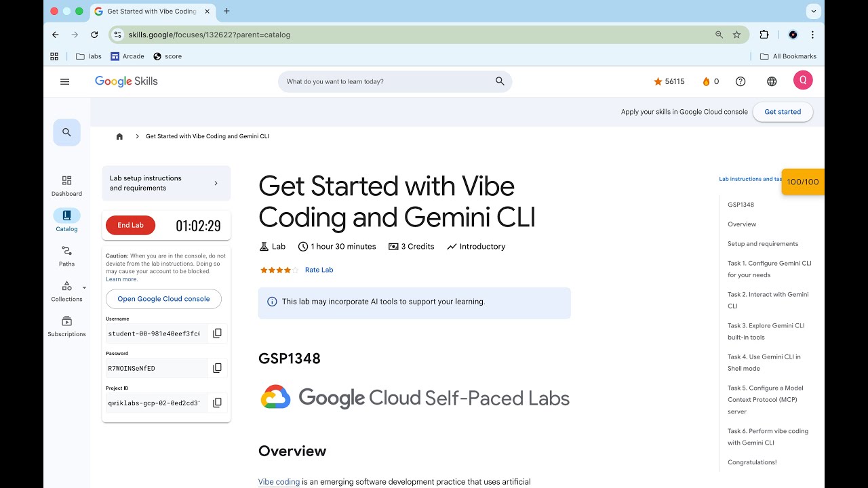Click breadcrumb Get Started with Vibe Coding

(x=208, y=136)
